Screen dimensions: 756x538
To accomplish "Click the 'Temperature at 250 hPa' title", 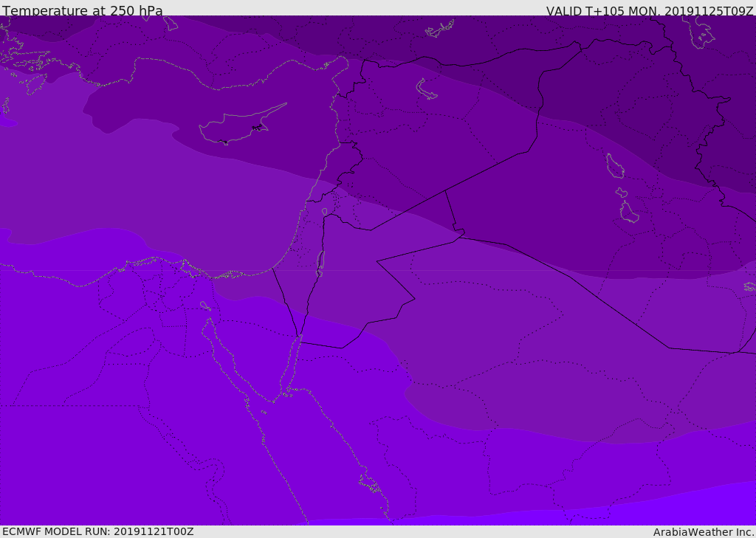I will click(x=83, y=11).
